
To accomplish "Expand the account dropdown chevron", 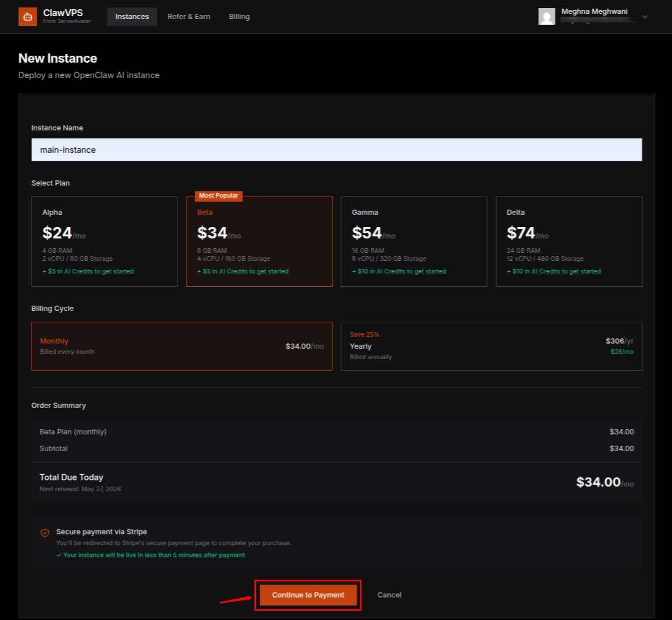I will [x=644, y=17].
